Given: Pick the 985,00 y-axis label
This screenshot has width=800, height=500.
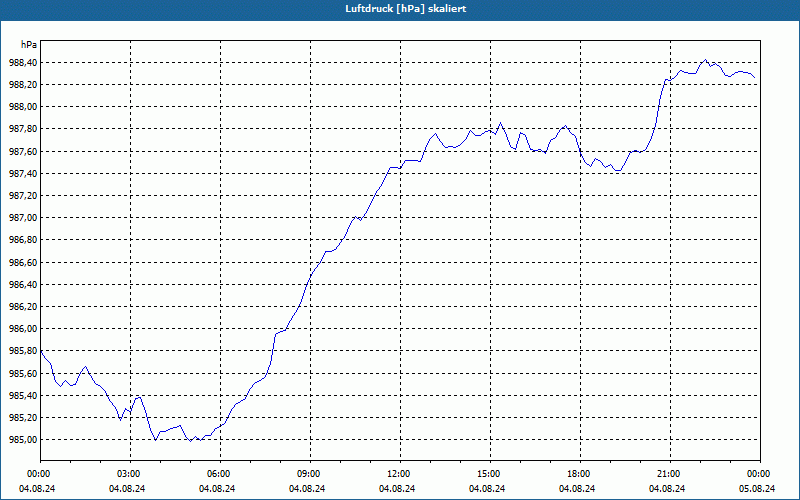Looking at the screenshot, I should coord(23,440).
